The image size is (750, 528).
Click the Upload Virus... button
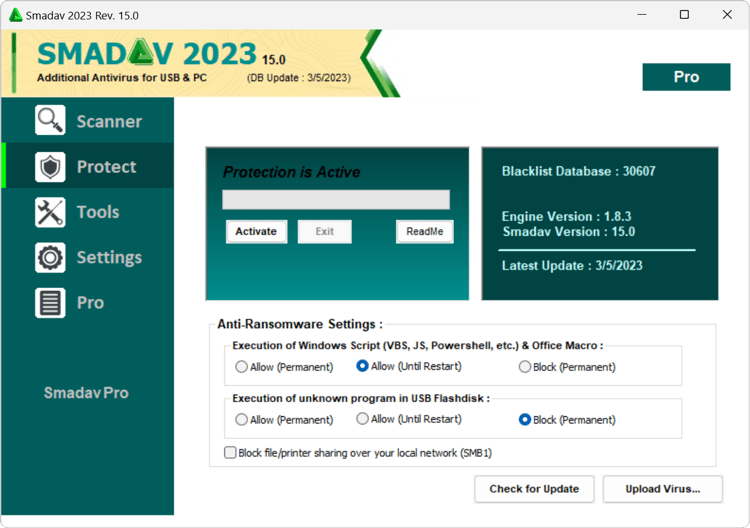point(662,489)
